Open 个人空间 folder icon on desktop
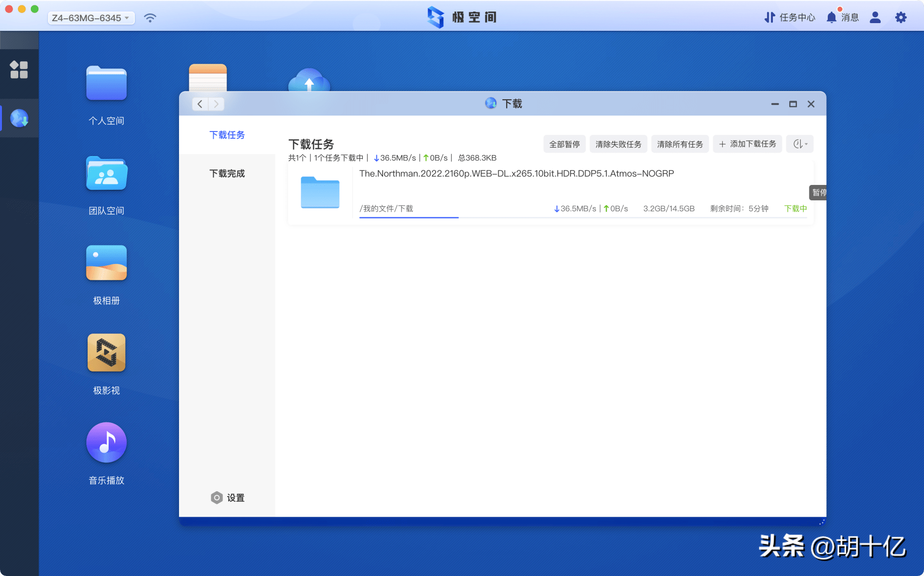 [x=106, y=83]
